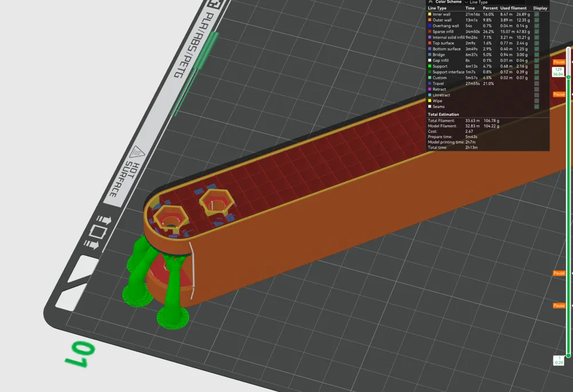The image size is (573, 392).
Task: Click the 'Display' column header
Action: click(540, 8)
